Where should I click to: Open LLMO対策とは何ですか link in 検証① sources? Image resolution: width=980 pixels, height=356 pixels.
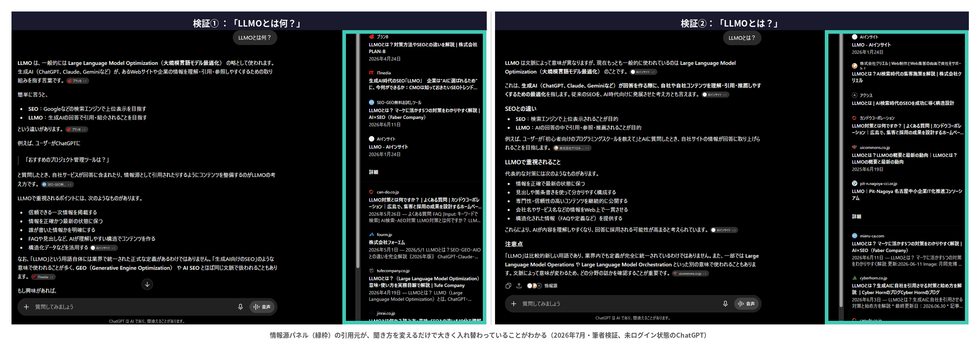[425, 203]
